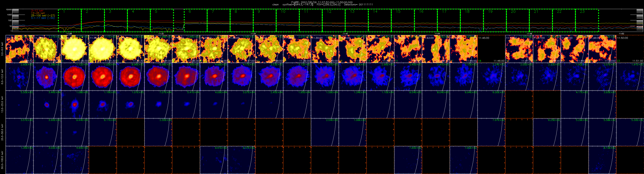Click the orange 12-25 keV legend entry

coord(38,13)
